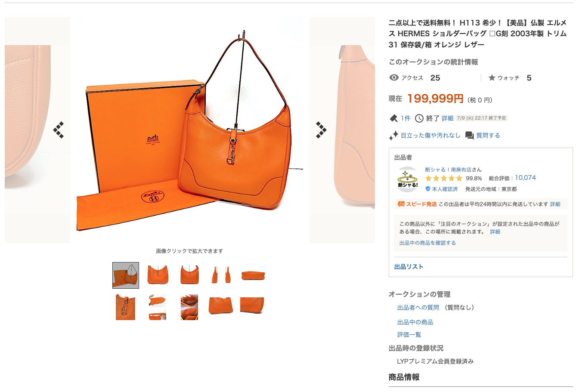Click the next image arrow icon
The image size is (579, 392).
pyautogui.click(x=321, y=130)
